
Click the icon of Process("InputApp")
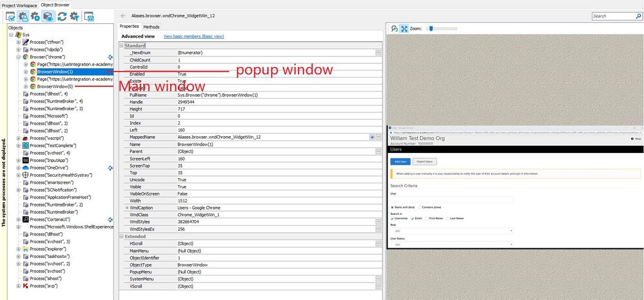[26, 161]
